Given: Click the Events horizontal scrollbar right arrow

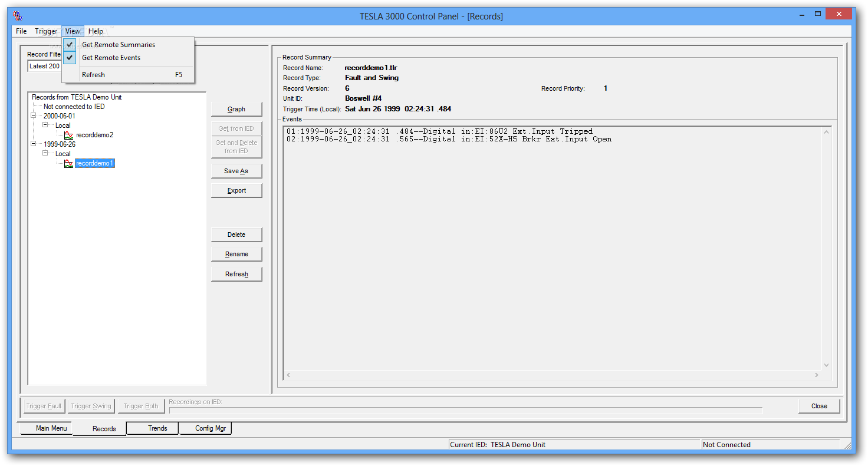Looking at the screenshot, I should [817, 375].
